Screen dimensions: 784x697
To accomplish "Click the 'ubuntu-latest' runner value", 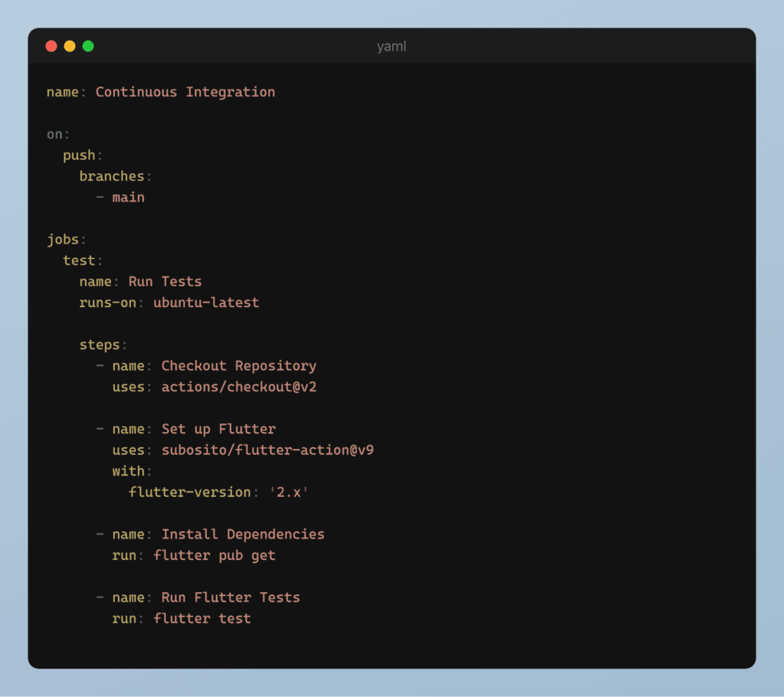I will [x=206, y=303].
